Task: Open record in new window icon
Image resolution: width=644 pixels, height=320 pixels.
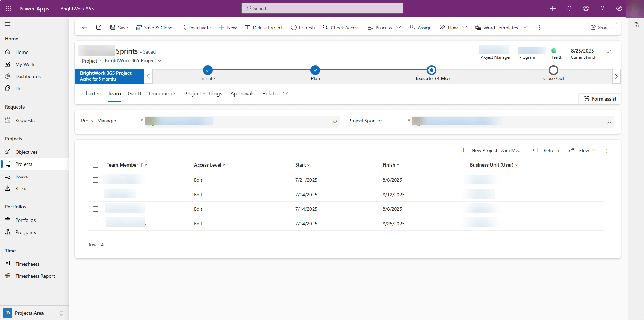Action: coord(99,27)
